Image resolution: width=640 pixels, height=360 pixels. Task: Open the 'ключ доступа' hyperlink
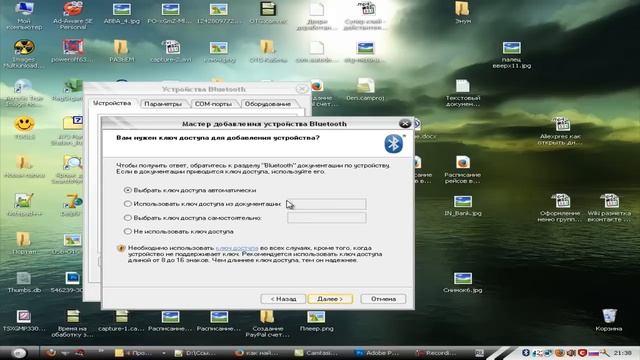point(237,248)
